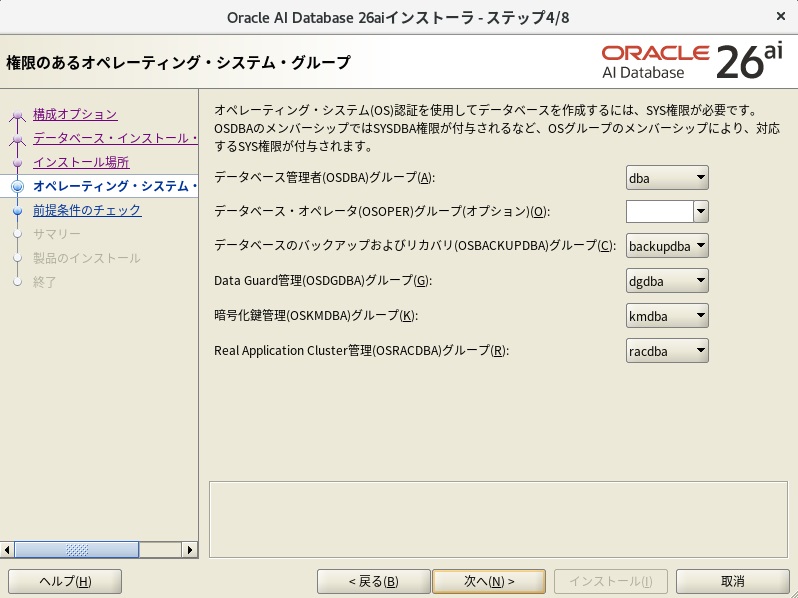
Task: Go to the インストール場所 step link
Action: click(x=81, y=162)
